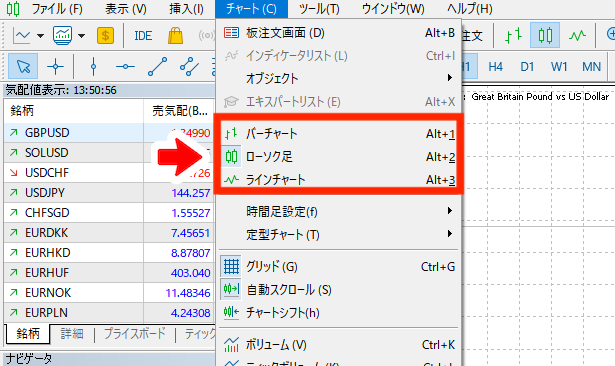Choose ローソク足 chart type
This screenshot has height=366, width=615.
[x=339, y=157]
